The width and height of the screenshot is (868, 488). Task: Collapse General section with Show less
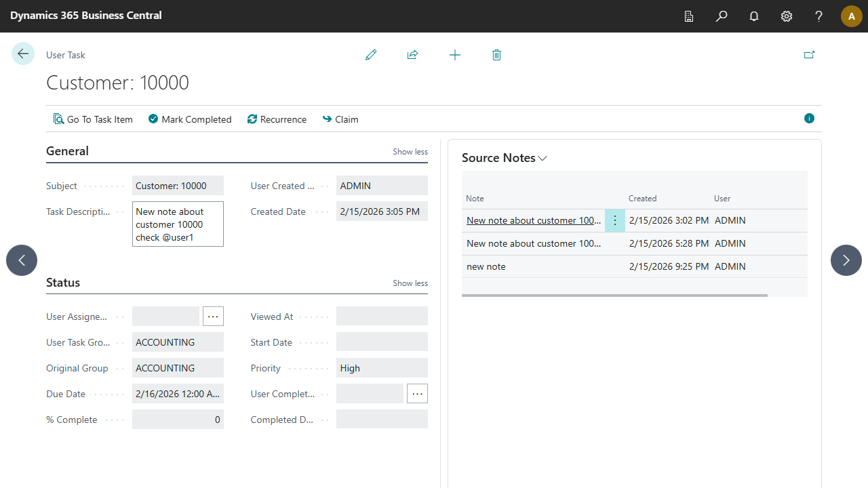[410, 152]
